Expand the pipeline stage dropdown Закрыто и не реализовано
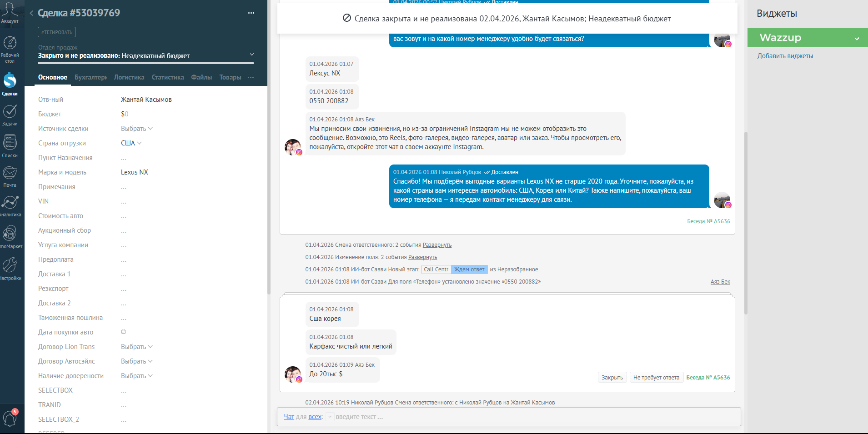The image size is (868, 434). click(252, 55)
